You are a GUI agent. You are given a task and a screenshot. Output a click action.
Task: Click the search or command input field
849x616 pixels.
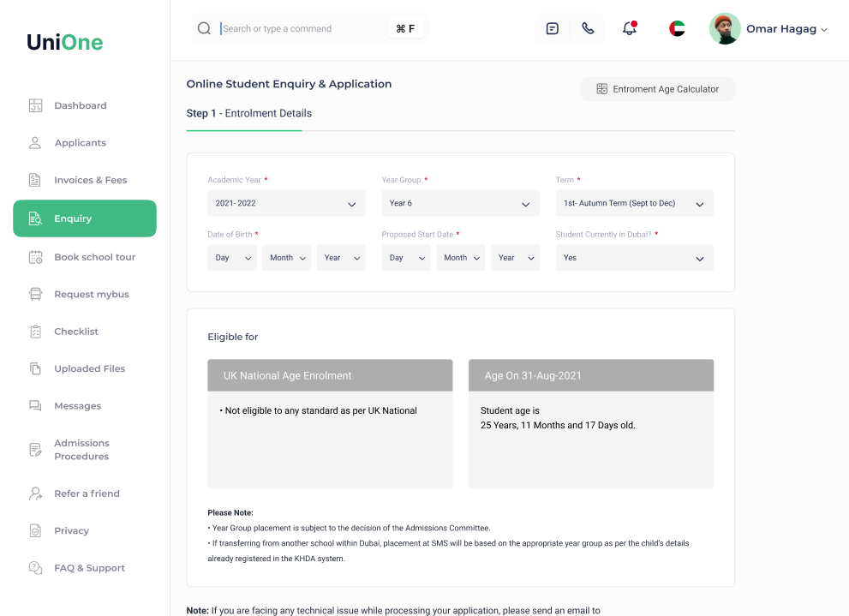[300, 28]
